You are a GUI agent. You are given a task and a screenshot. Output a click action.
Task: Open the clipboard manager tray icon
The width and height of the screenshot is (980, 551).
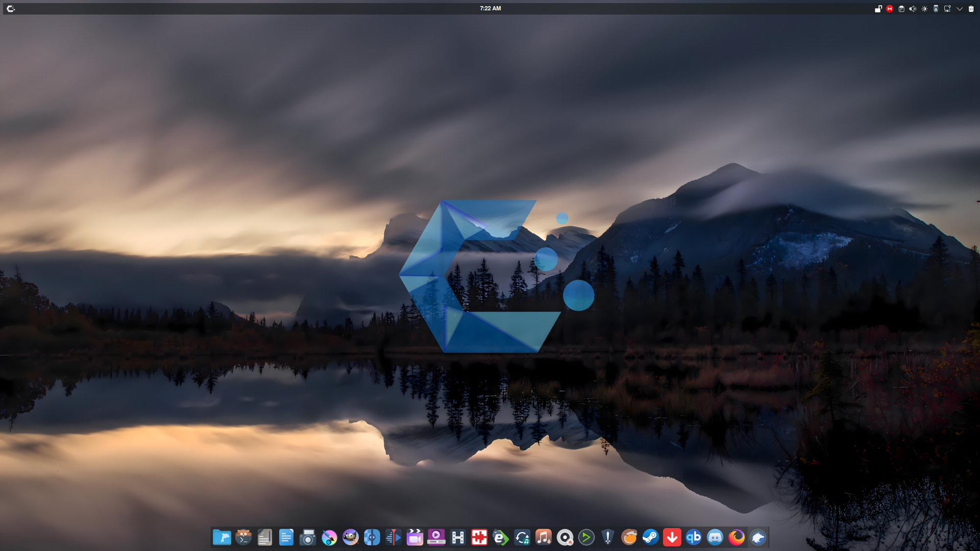coord(901,9)
